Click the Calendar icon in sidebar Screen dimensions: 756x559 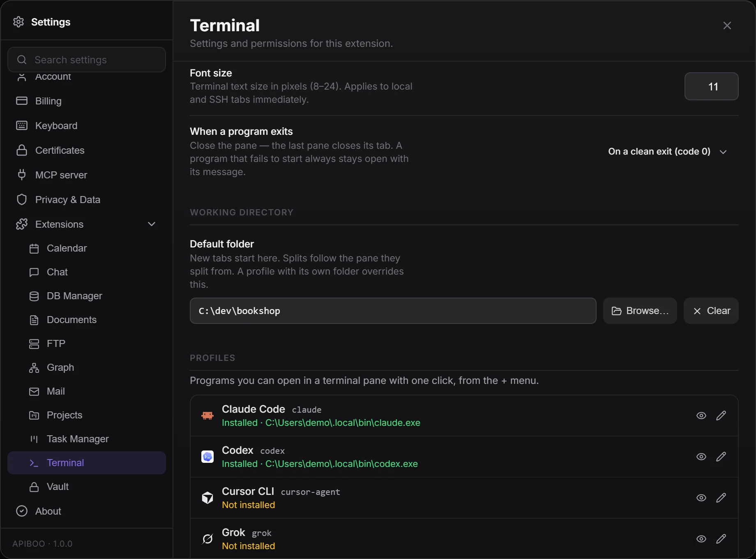click(34, 248)
